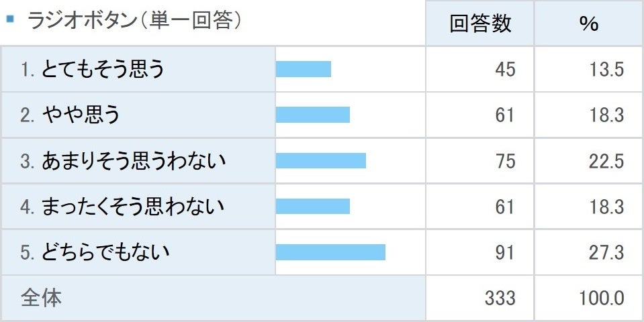The image size is (644, 322).
Task: Click the total count 333
Action: click(500, 298)
